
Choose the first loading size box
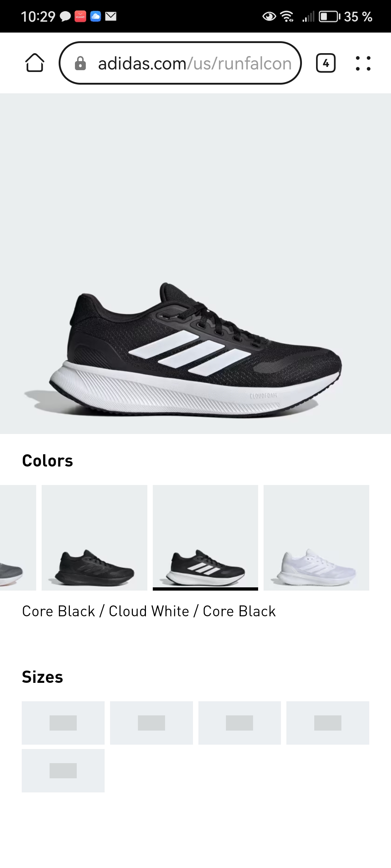(x=63, y=723)
